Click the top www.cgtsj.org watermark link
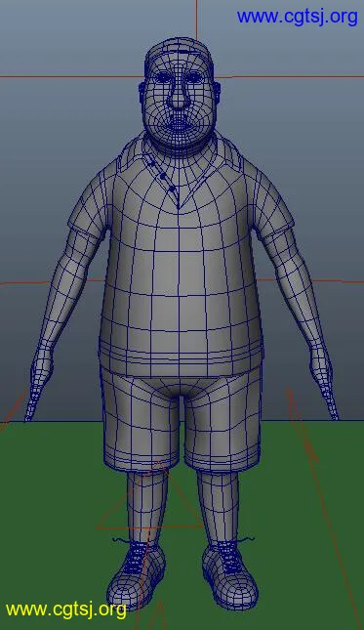 click(x=297, y=18)
